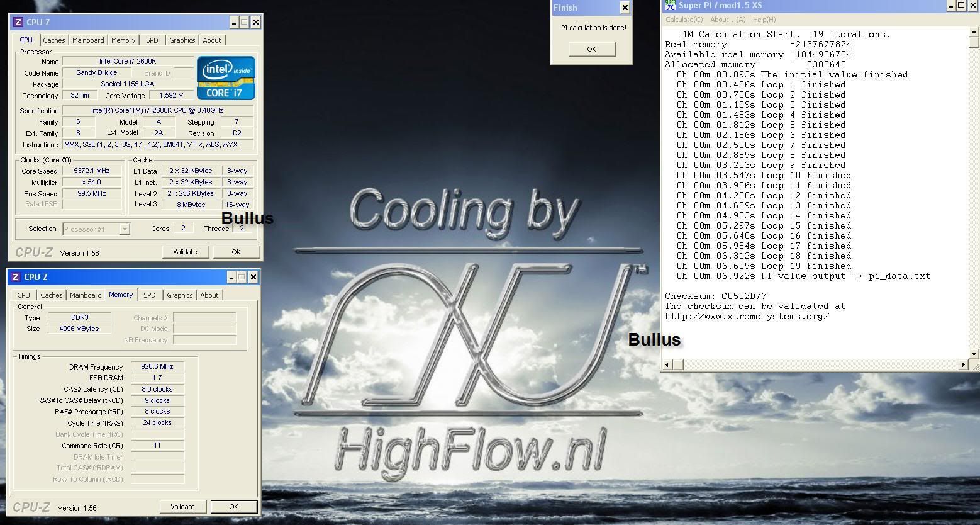Click Validate button in lower CPU-Z window

182,507
